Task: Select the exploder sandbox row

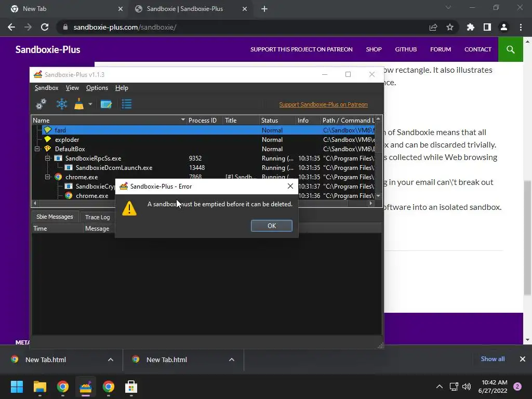Action: 208,139
